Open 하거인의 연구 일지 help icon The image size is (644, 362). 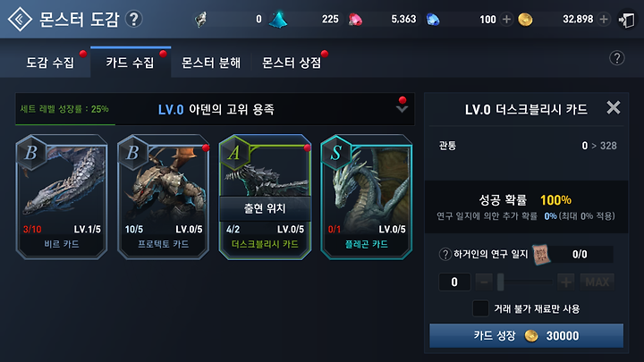[445, 255]
